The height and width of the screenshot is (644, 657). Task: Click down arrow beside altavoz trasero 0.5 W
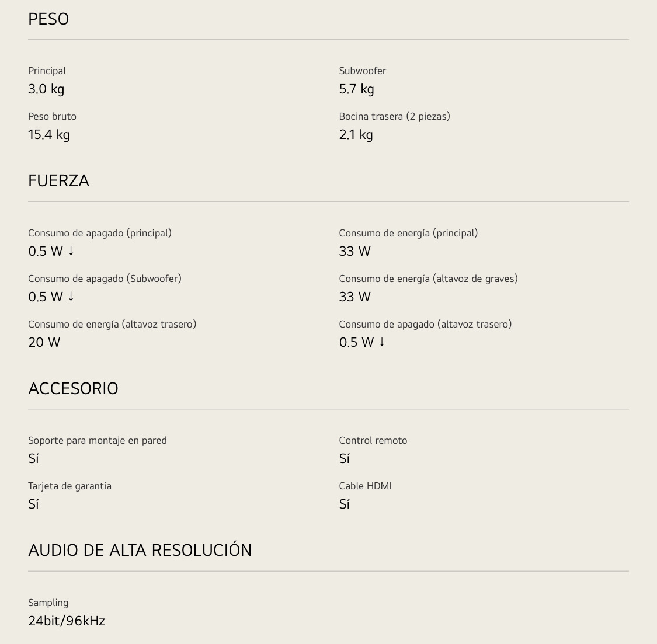(x=382, y=342)
